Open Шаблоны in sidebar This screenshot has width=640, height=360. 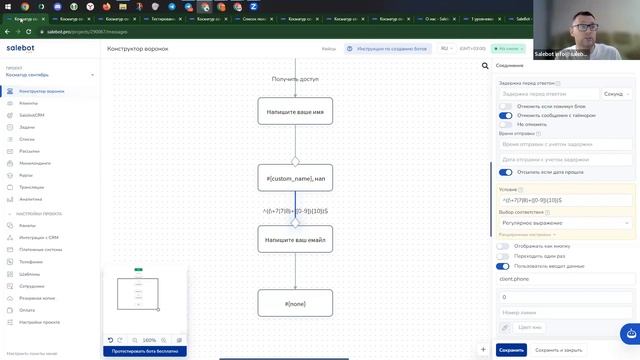pos(29,274)
